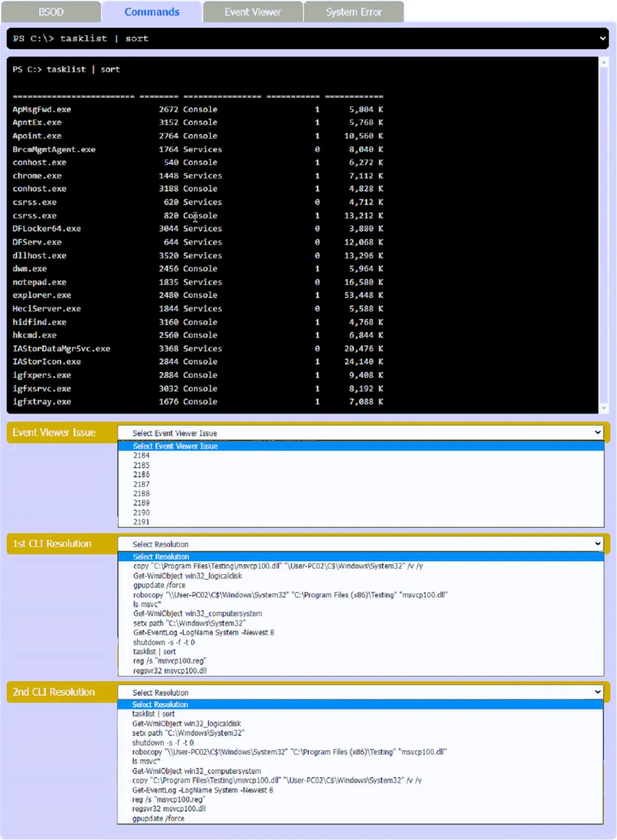The image size is (617, 840).
Task: Select tasklist | sort in 2nd CLI list
Action: 360,714
